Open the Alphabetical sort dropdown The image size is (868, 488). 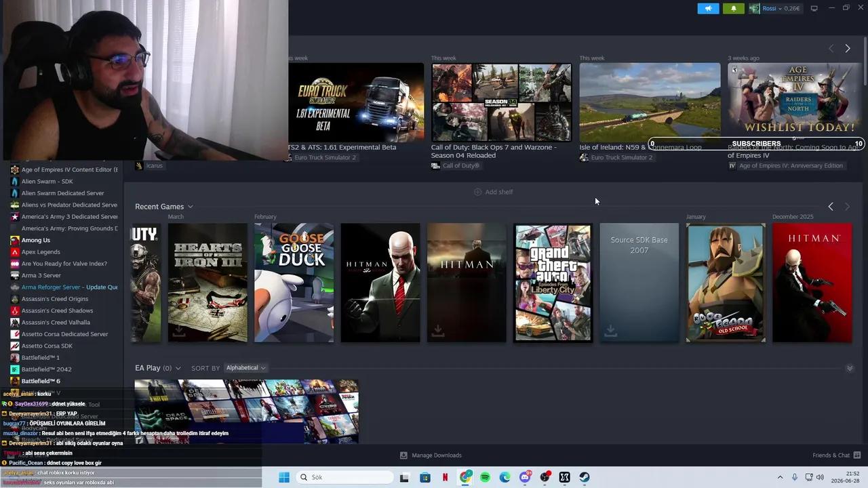[x=245, y=368]
